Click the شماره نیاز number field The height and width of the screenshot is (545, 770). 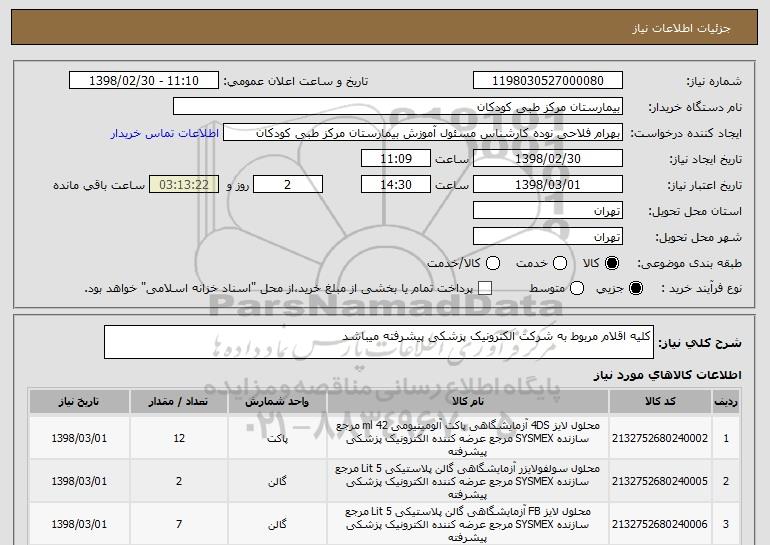(548, 81)
